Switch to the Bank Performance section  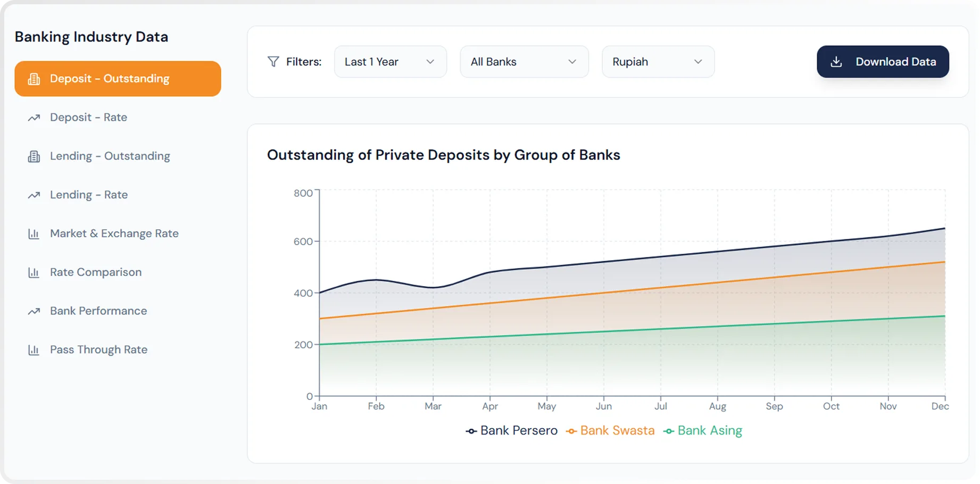pos(98,311)
